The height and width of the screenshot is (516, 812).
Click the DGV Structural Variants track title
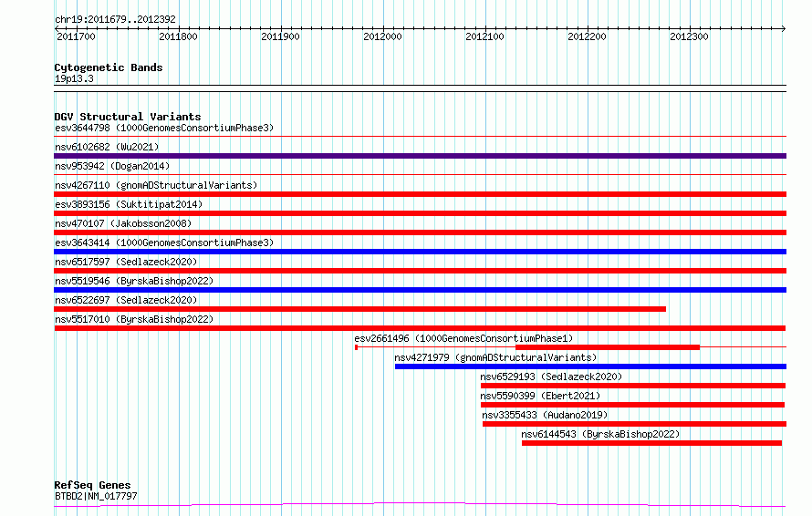[128, 117]
